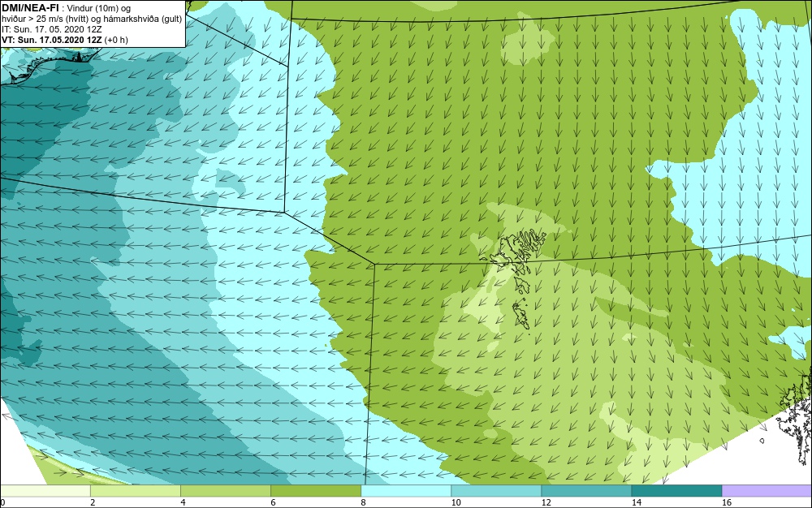Click the 'Vindur (10m) og' label
This screenshot has width=812, height=508.
point(99,8)
